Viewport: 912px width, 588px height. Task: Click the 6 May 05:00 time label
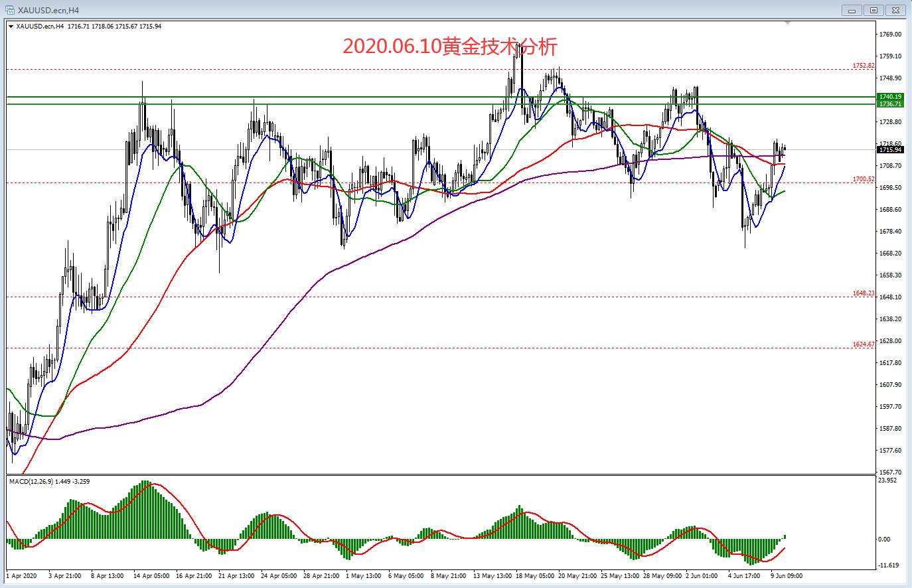tap(406, 576)
